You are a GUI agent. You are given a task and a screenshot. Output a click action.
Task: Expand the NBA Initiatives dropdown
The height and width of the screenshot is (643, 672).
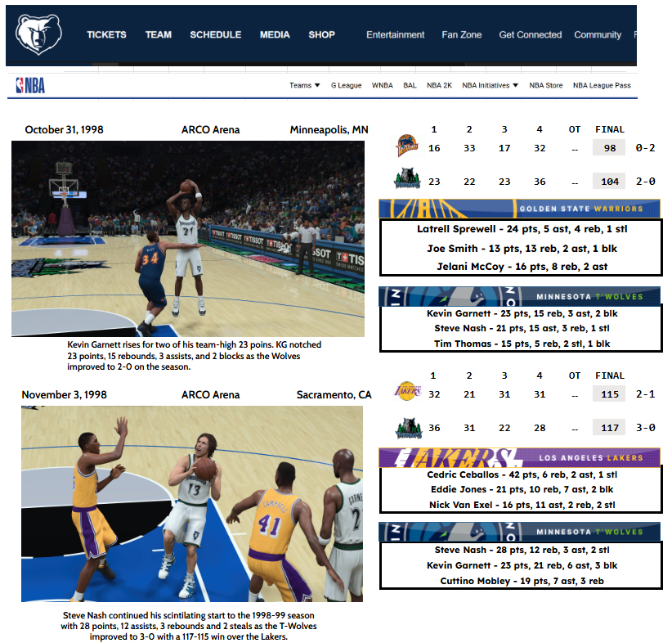(x=490, y=85)
